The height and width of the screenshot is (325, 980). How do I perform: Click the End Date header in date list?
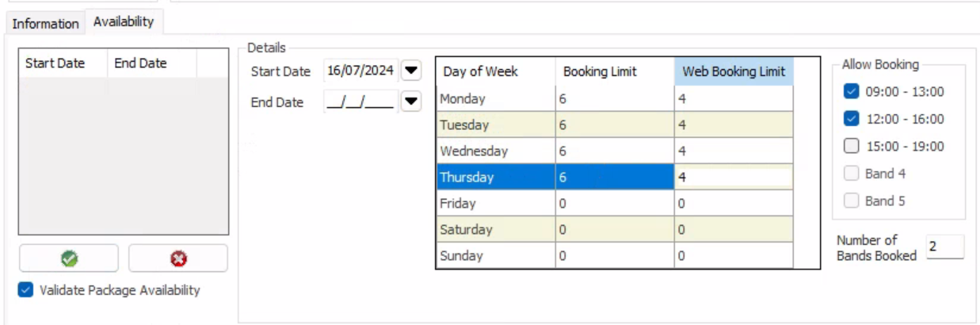[x=152, y=63]
